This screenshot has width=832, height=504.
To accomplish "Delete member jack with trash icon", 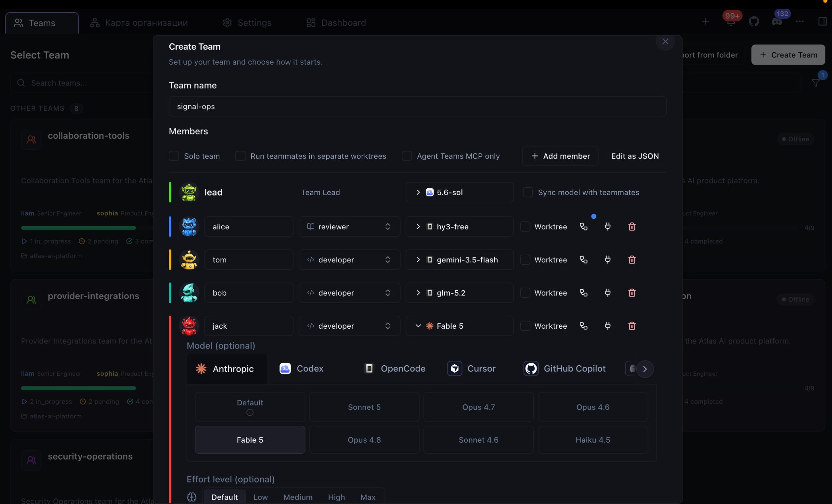I will 632,325.
